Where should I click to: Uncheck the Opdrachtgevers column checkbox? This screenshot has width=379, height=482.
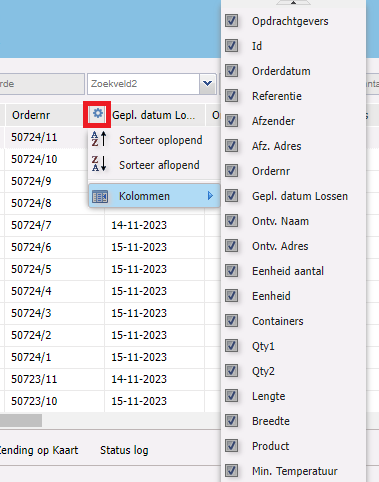[231, 21]
